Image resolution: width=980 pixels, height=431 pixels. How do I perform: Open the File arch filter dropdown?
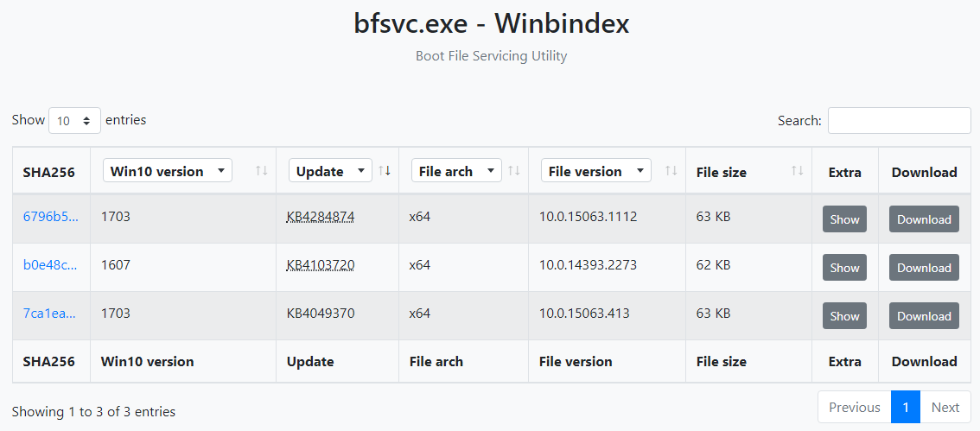click(x=456, y=171)
